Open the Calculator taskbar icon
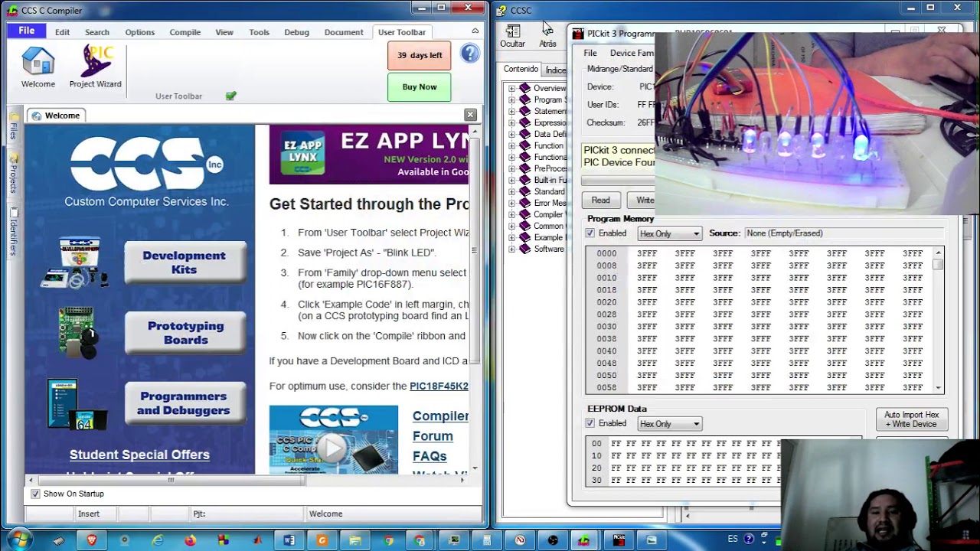Viewport: 980px width, 551px height. click(487, 540)
